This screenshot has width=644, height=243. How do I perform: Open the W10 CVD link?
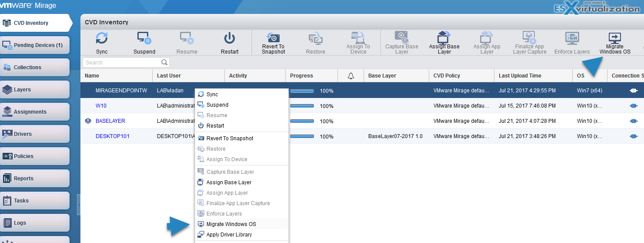coord(101,106)
